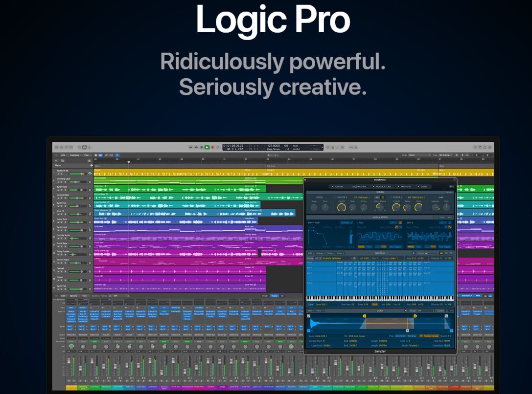Open the Inspector info icon
The image size is (532, 394).
tap(61, 147)
